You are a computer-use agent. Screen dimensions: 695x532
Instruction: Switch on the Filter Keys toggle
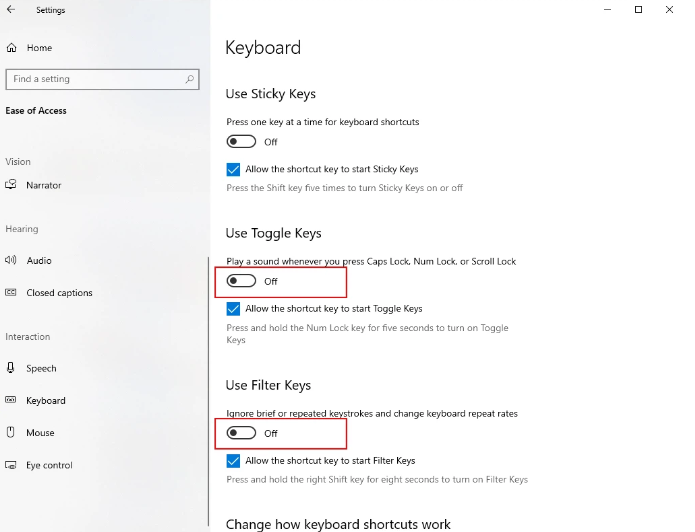click(241, 433)
